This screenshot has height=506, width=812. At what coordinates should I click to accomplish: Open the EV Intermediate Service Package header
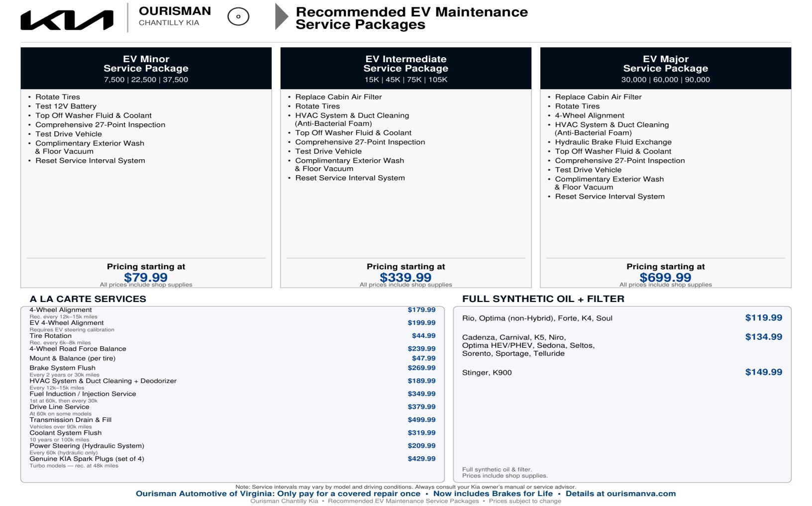[406, 68]
